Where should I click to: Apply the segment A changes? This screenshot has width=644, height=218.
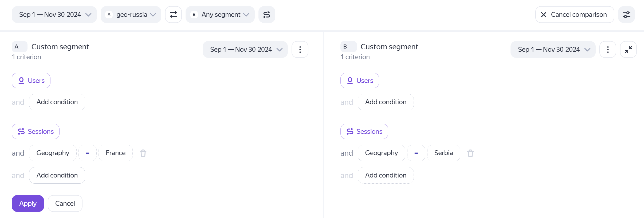(x=28, y=204)
